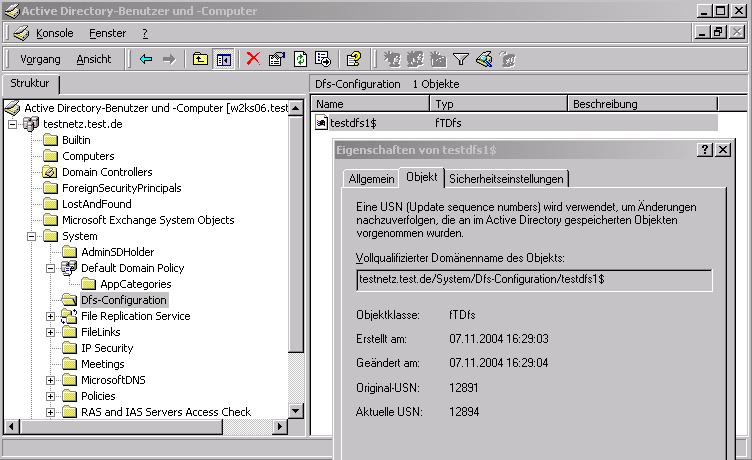Image resolution: width=752 pixels, height=460 pixels.
Task: Open the Properties toolbar icon
Action: pos(277,59)
